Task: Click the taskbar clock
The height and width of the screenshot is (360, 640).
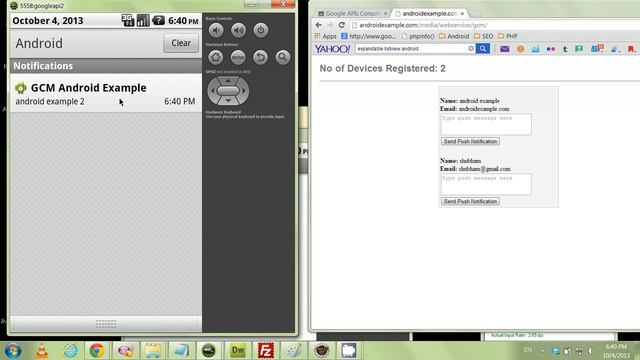Action: coord(616,351)
